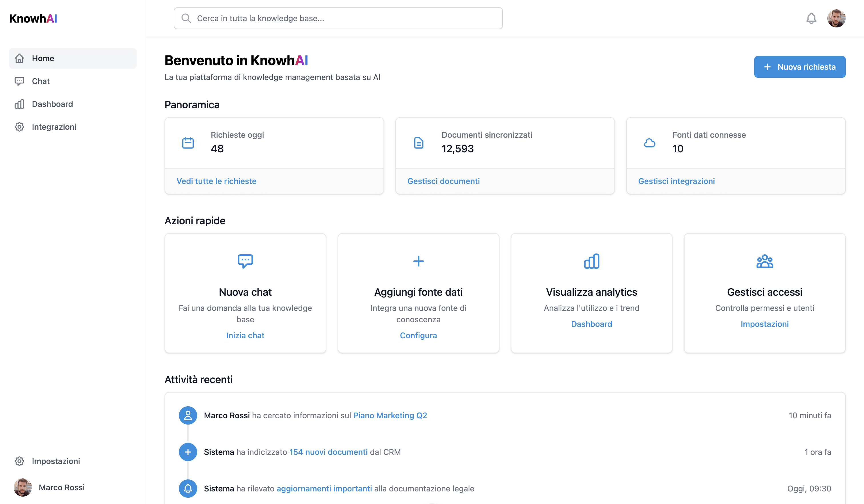This screenshot has width=864, height=504.
Task: Click the Dashboard bar chart sidebar icon
Action: [19, 104]
